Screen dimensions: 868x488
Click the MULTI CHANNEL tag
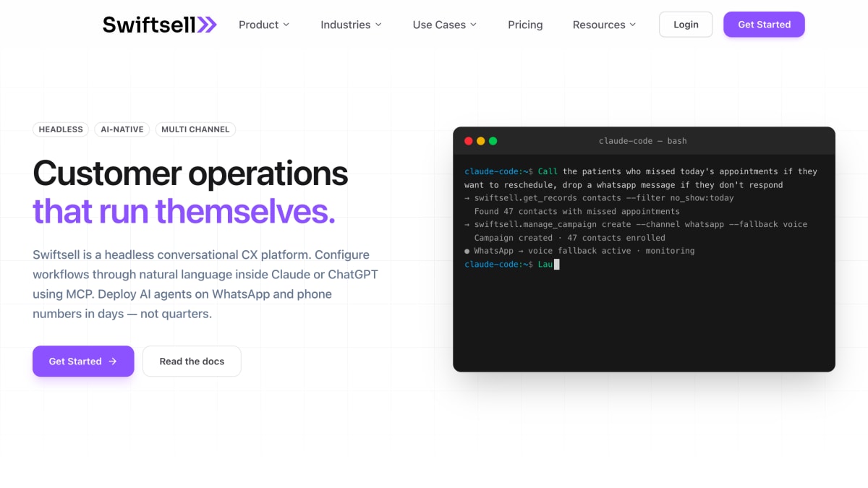pyautogui.click(x=195, y=129)
